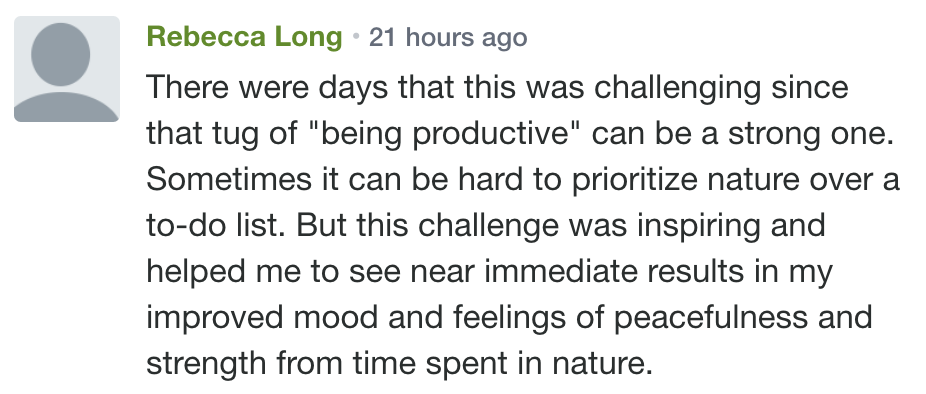
Task: Click the head of the avatar silhouette
Action: (60, 54)
